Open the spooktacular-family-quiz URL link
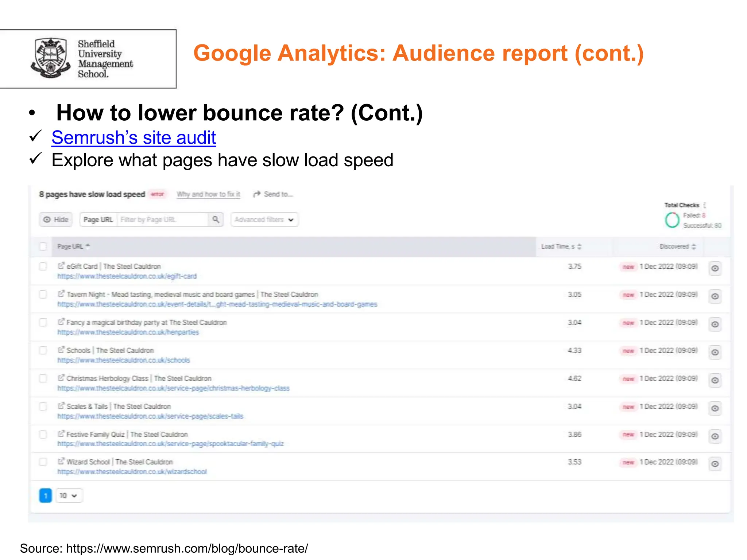747x560 pixels. click(x=170, y=444)
